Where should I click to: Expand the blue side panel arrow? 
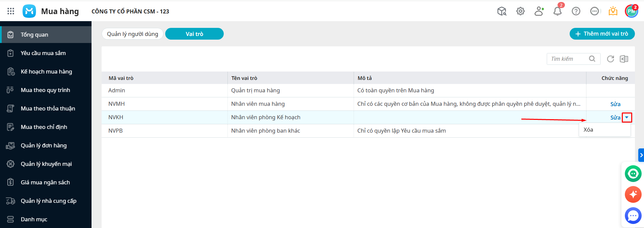641,155
